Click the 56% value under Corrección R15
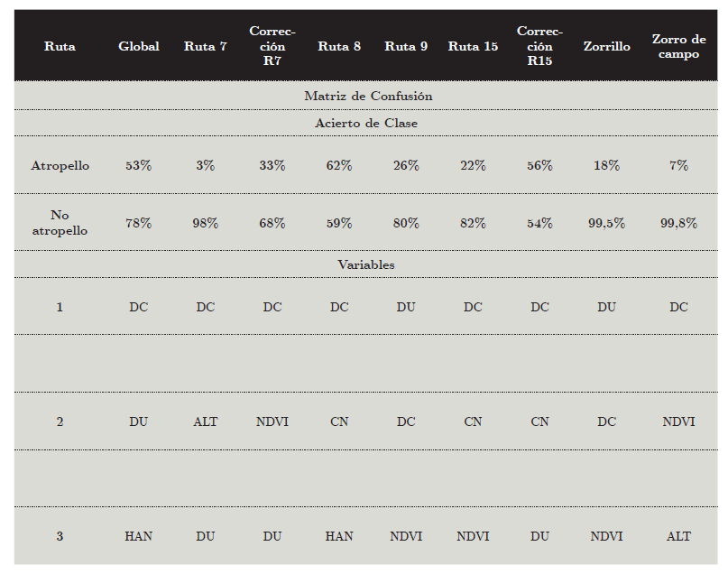Screen dimensions: 728x574 point(539,165)
